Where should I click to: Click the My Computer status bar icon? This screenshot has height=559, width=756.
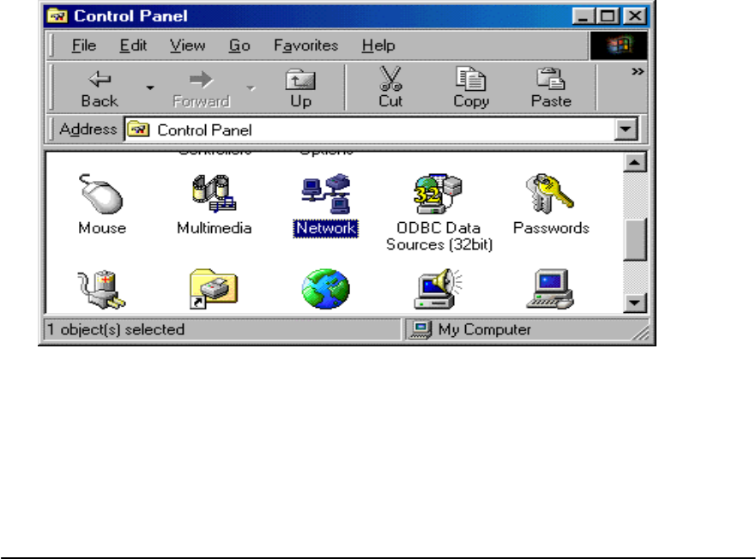point(420,329)
